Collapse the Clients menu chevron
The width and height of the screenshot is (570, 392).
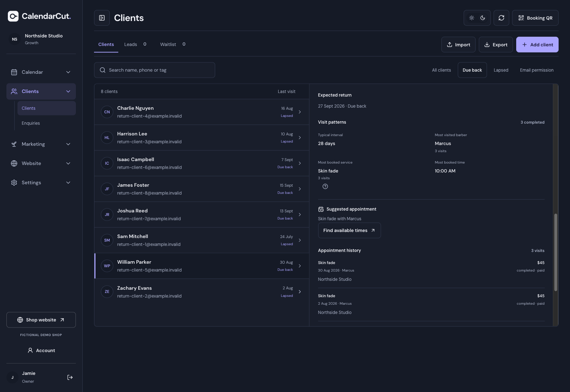(68, 92)
